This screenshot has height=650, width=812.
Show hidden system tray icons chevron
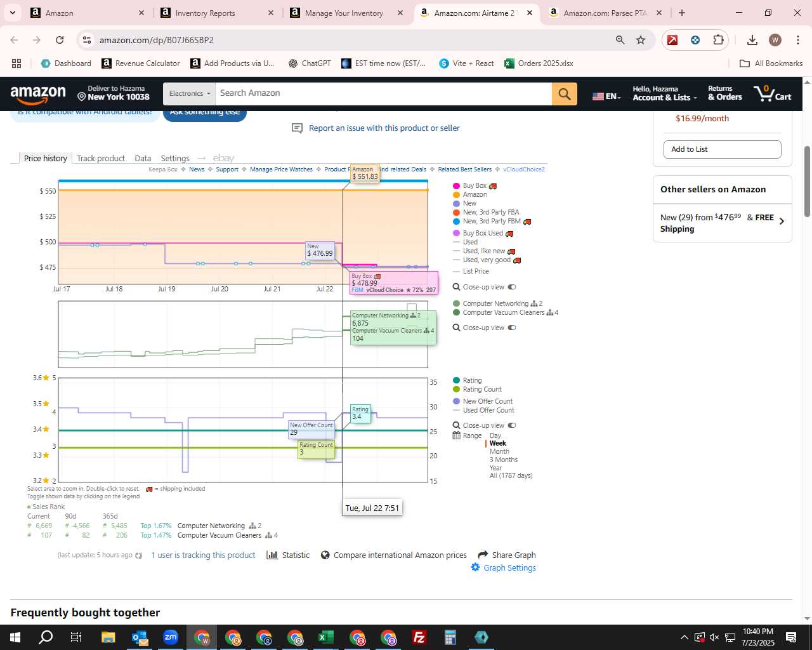click(x=684, y=637)
